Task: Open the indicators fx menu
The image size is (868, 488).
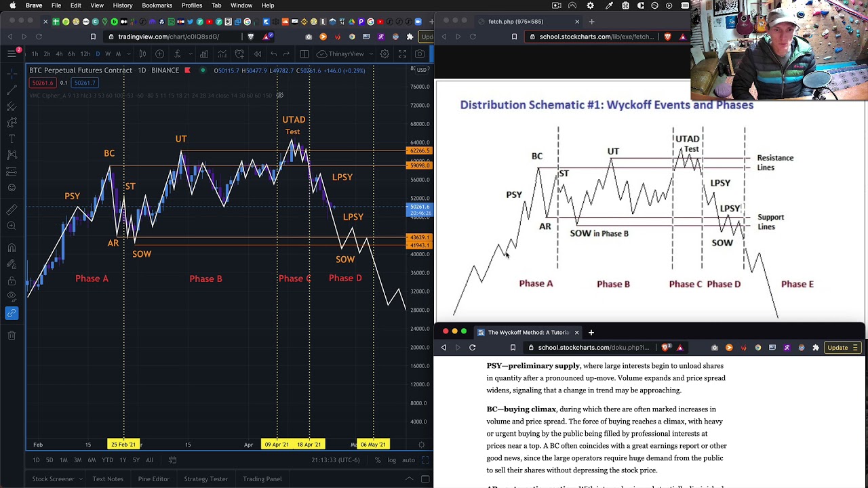Action: pos(178,54)
